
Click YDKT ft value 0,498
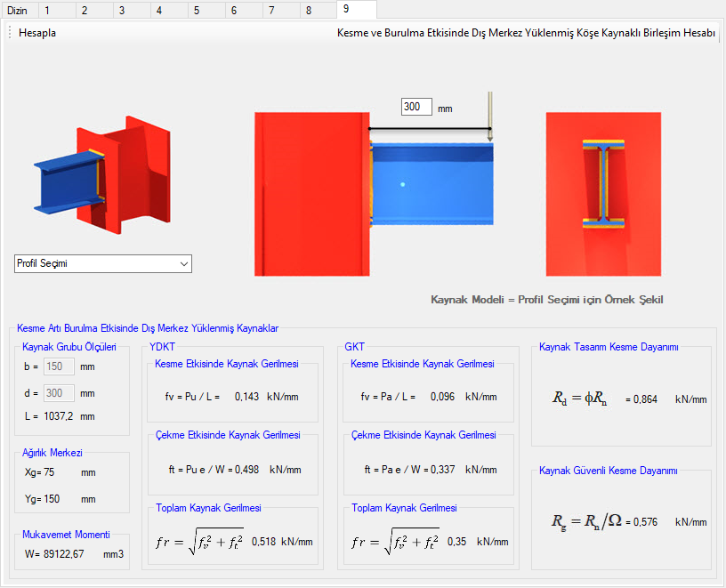pyautogui.click(x=246, y=470)
